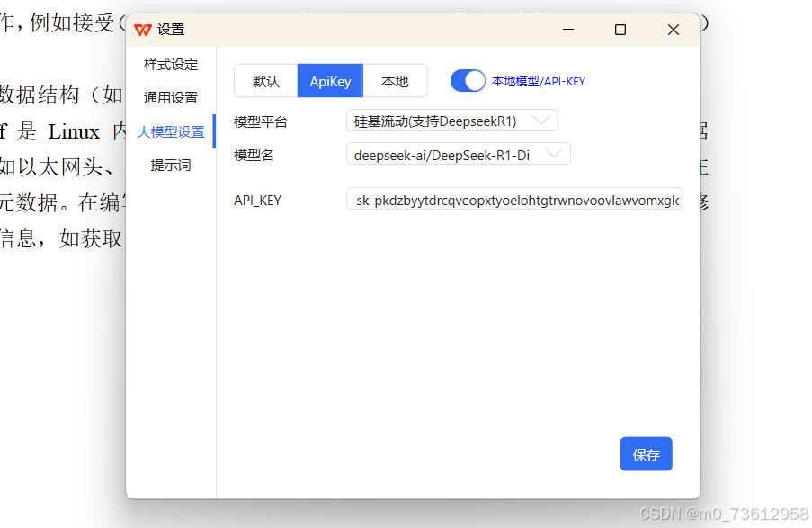812x528 pixels.
Task: Open the 模型平台 dropdown showing 硅基流动
Action: (452, 121)
